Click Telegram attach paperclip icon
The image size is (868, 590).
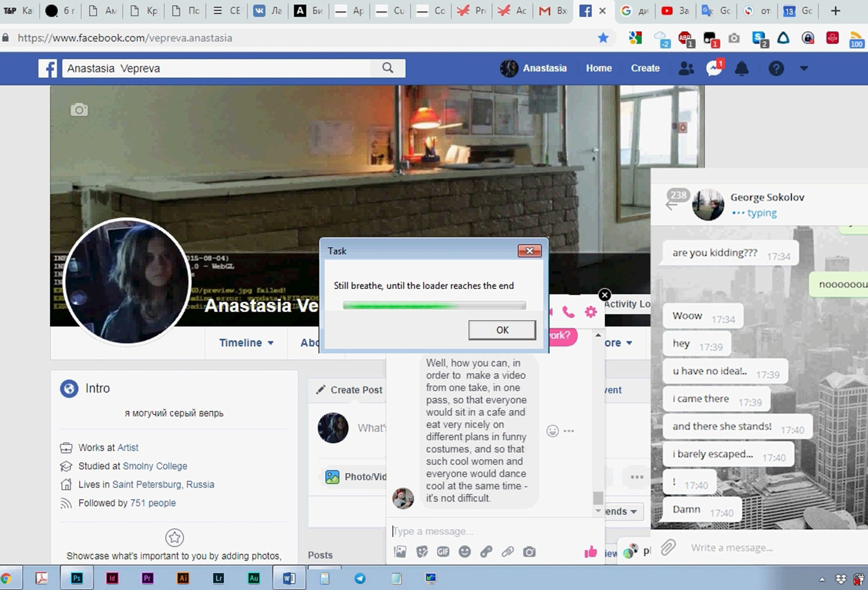click(x=668, y=548)
